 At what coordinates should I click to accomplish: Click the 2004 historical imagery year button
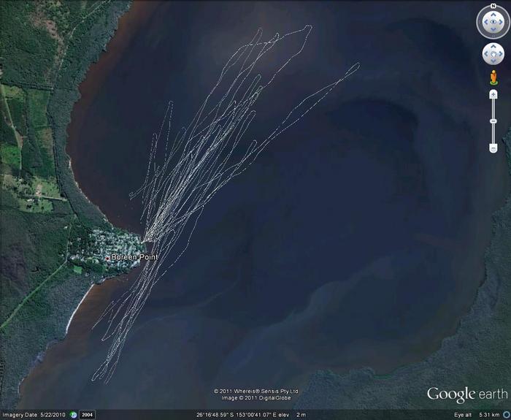[x=87, y=415]
